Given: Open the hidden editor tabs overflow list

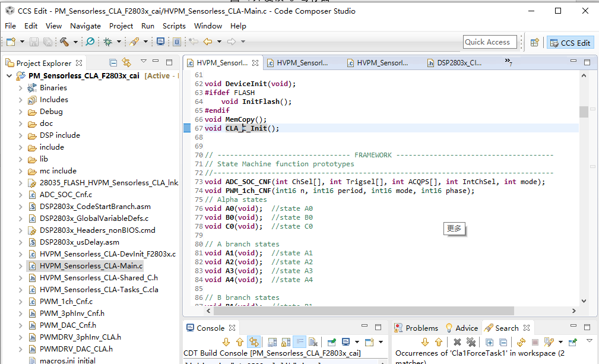Looking at the screenshot, I should [508, 62].
